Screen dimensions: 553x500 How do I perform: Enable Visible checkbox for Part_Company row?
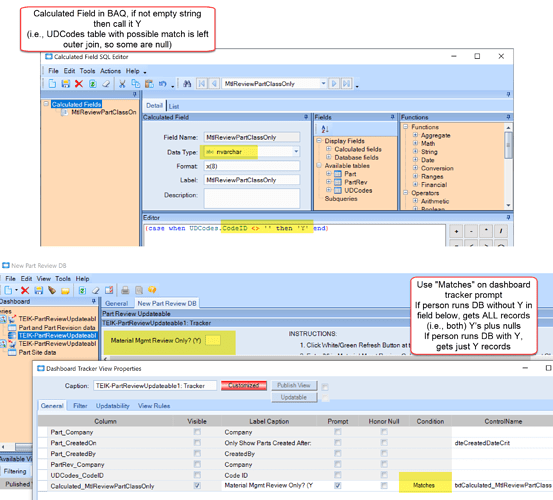pyautogui.click(x=197, y=432)
